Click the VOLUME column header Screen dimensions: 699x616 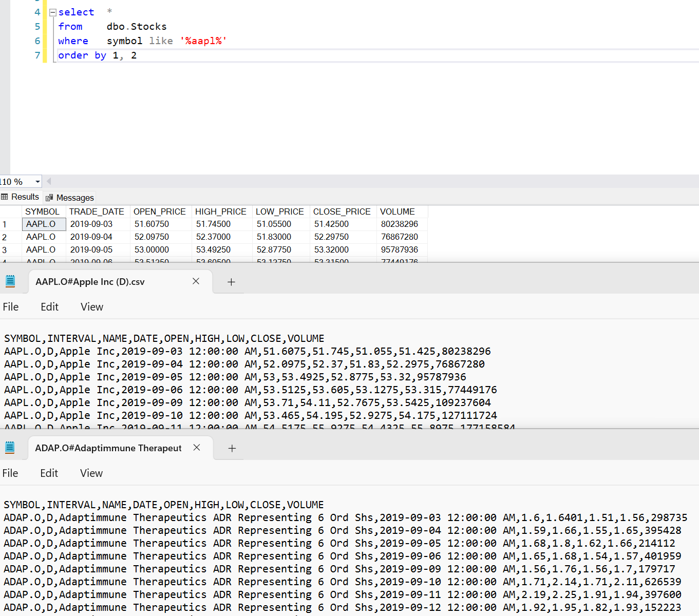pos(397,211)
